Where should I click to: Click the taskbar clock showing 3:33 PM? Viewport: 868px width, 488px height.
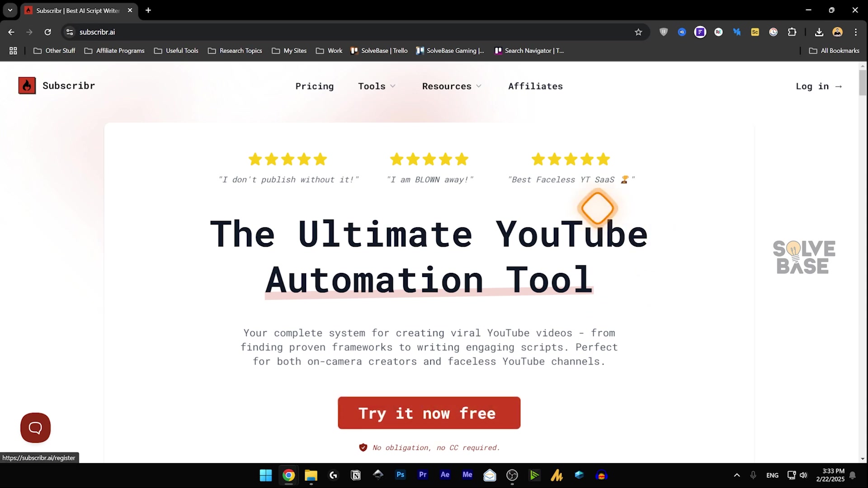tap(830, 475)
